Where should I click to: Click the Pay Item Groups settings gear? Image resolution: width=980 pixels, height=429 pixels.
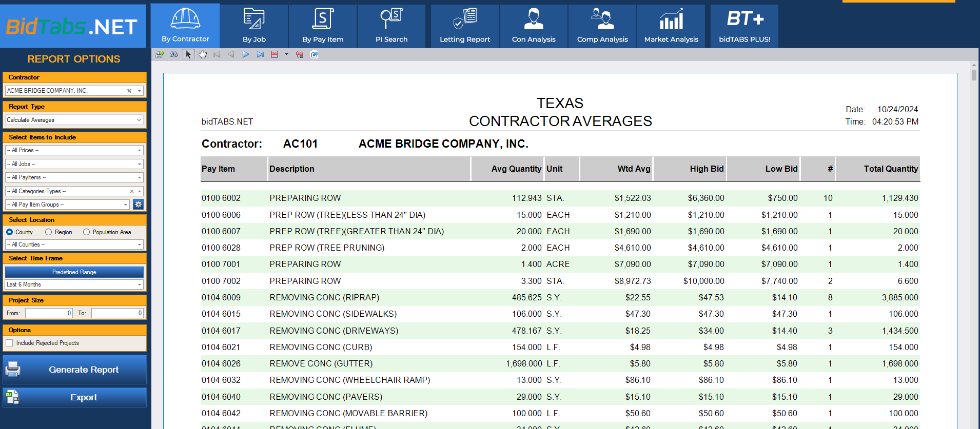click(138, 205)
